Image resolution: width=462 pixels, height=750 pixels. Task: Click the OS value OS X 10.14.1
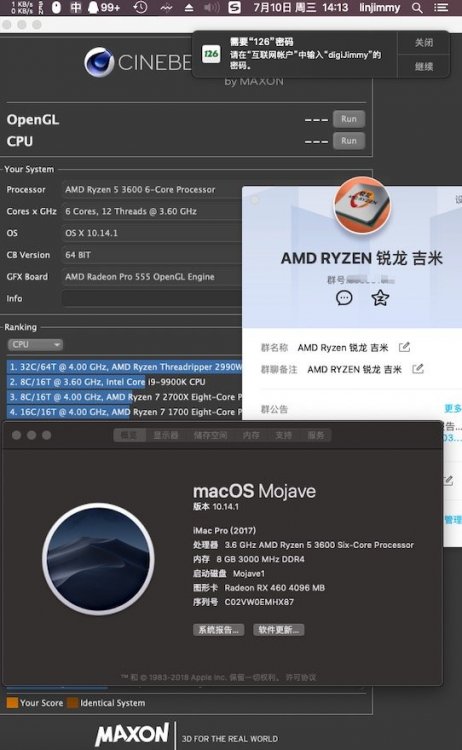pos(91,233)
